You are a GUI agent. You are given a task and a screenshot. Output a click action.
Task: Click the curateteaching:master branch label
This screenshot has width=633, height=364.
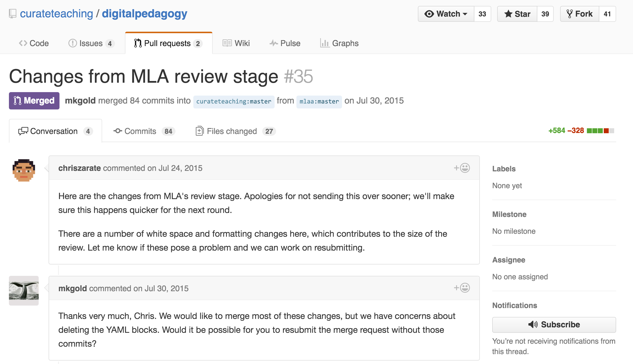click(234, 101)
